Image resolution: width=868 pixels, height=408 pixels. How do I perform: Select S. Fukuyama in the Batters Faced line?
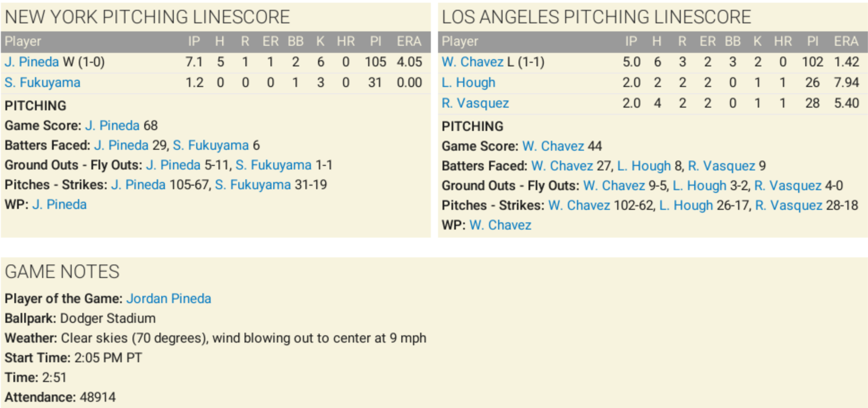point(211,145)
